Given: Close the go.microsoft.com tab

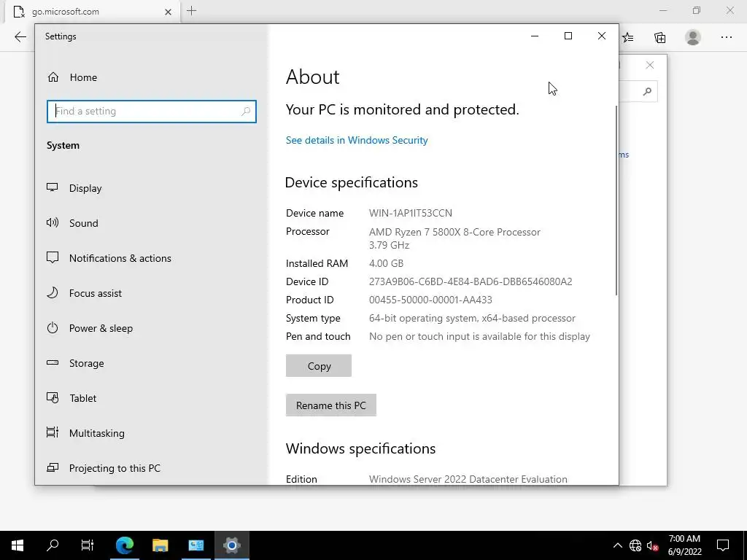Looking at the screenshot, I should pos(169,12).
